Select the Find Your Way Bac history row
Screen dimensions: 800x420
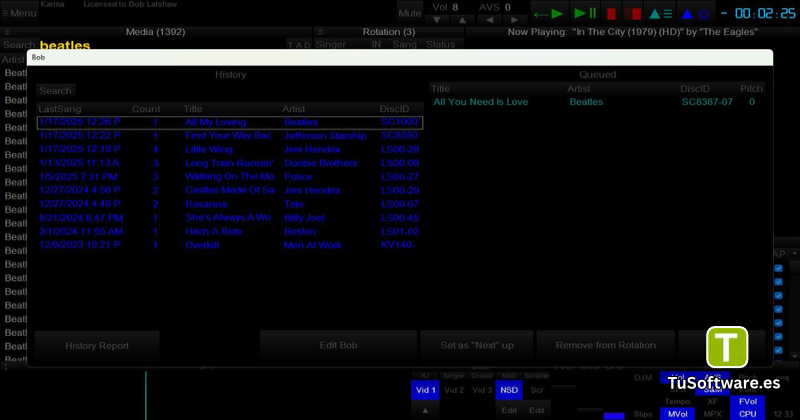230,135
